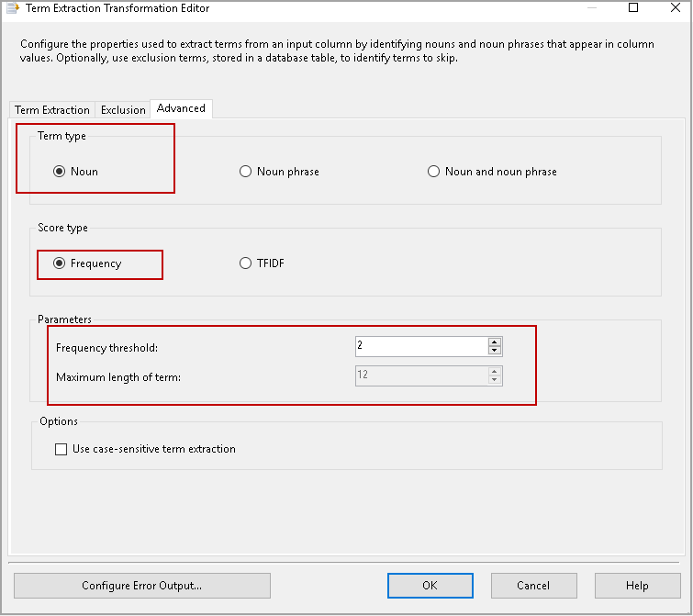Open the Exclusion tab
The height and width of the screenshot is (616, 693).
tap(123, 110)
